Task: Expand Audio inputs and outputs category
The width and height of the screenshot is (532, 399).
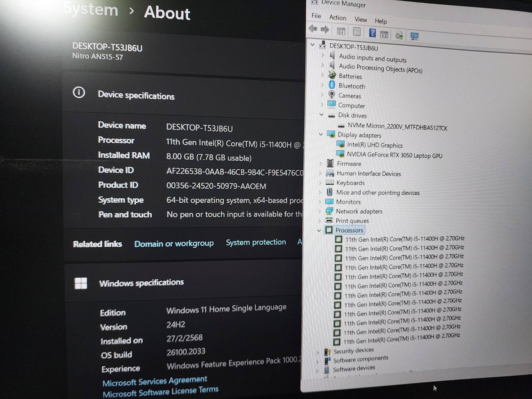Action: point(322,55)
